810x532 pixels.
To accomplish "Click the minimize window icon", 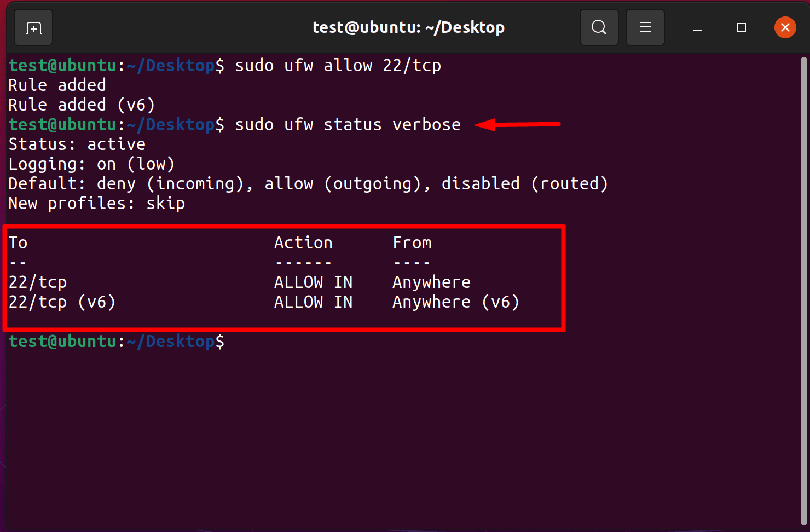I will (x=698, y=27).
